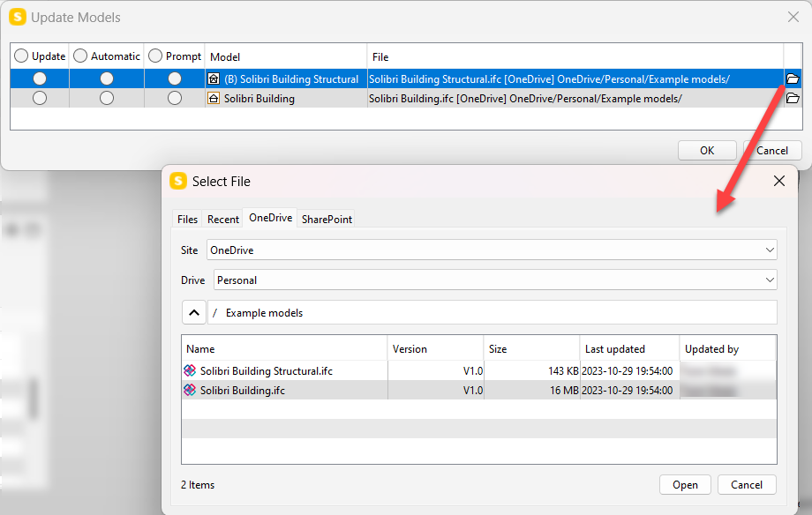Select file Solibri Building.ifc
The image size is (812, 515).
pyautogui.click(x=243, y=390)
